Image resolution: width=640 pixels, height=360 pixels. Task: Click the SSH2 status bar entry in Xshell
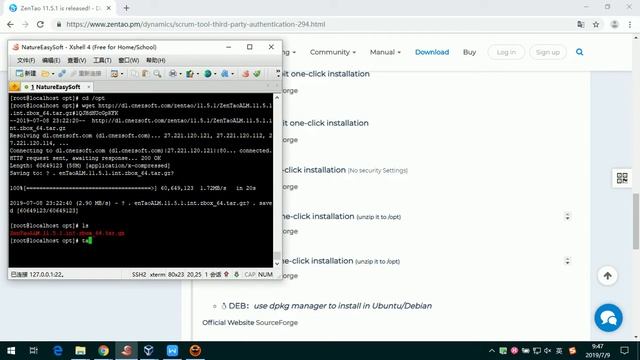[x=139, y=275]
